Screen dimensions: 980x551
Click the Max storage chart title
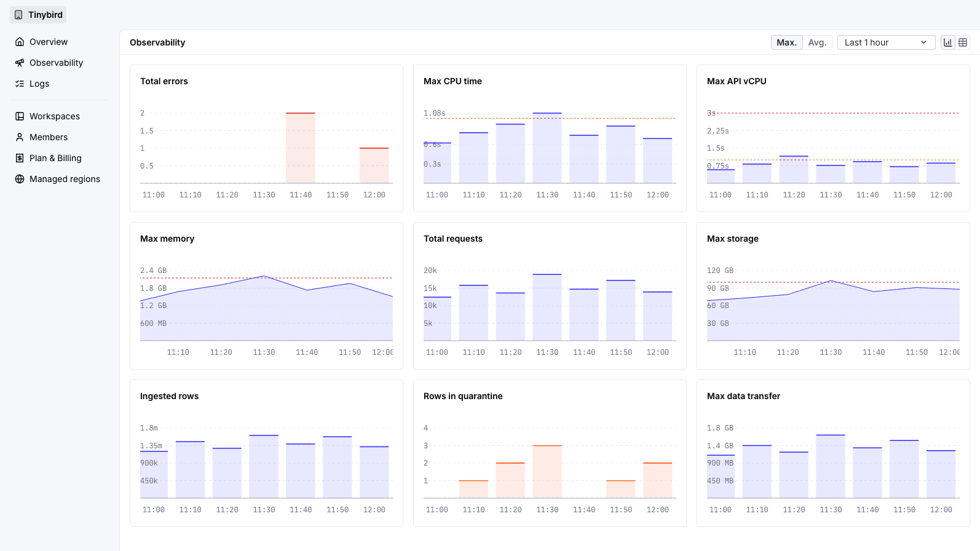pyautogui.click(x=733, y=239)
